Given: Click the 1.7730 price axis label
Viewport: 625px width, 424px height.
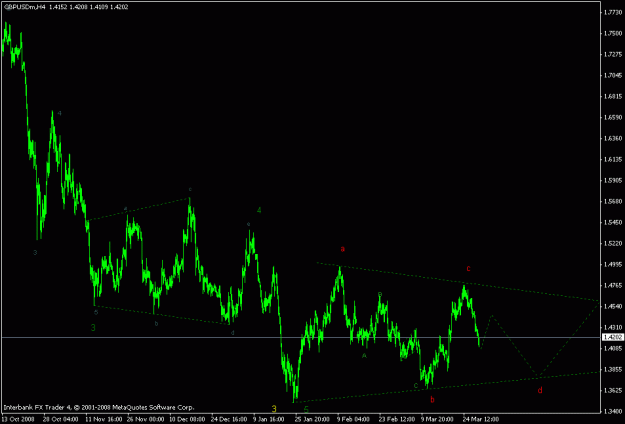Looking at the screenshot, I should coord(612,12).
